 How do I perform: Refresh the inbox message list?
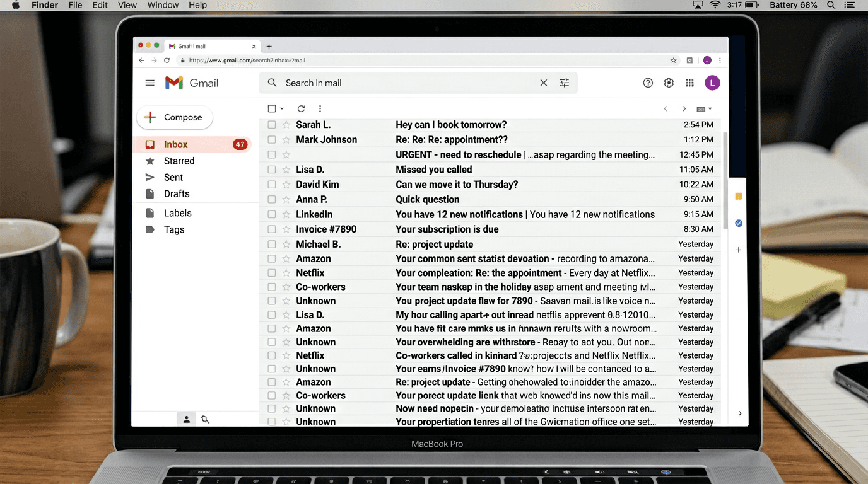301,108
